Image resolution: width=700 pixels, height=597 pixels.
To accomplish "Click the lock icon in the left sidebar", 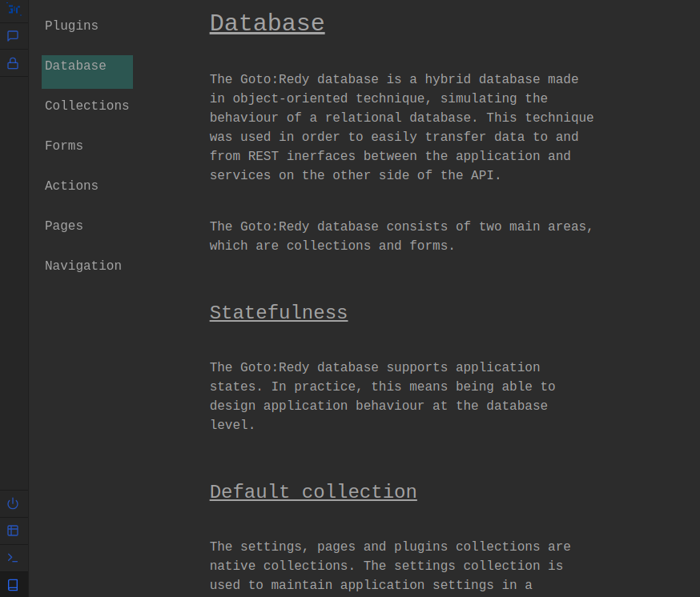I will pos(13,63).
